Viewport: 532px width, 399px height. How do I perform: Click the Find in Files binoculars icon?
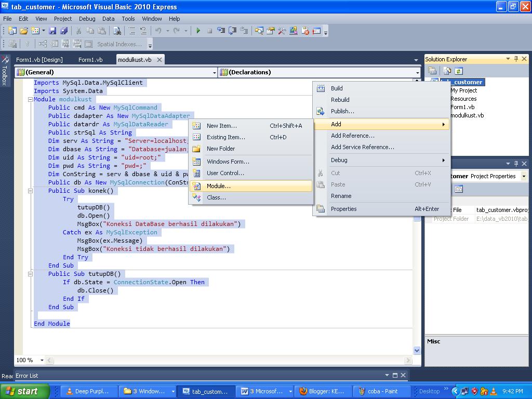click(117, 31)
